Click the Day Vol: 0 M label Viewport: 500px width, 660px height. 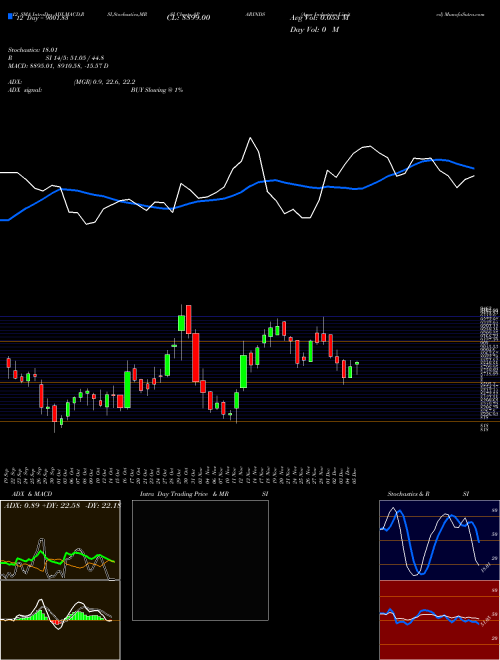pos(314,29)
